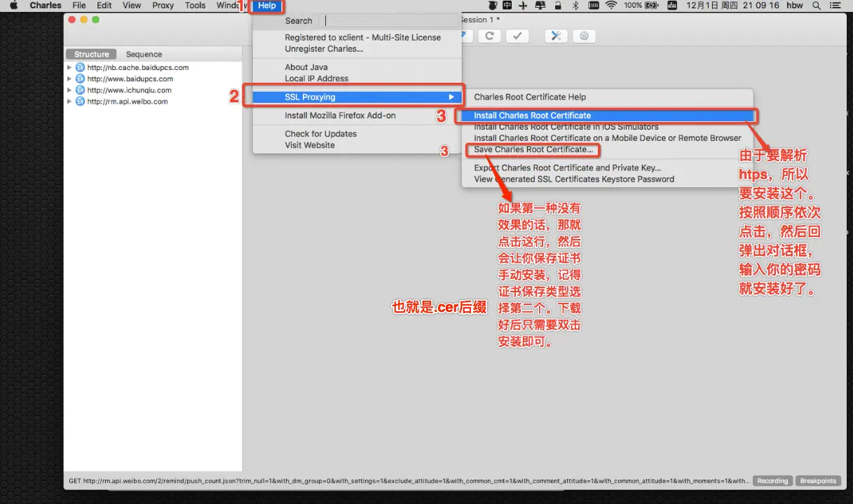Viewport: 853px width, 504px height.
Task: Click the lock icon in menu bar
Action: [x=558, y=6]
